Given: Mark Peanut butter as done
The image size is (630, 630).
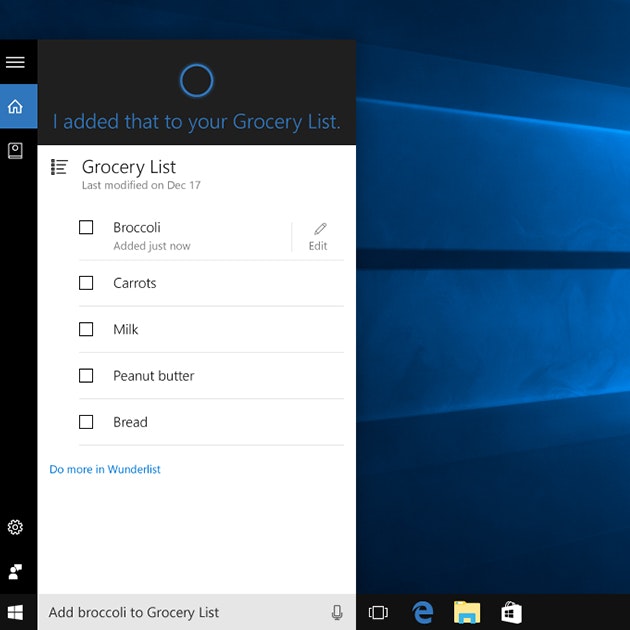Looking at the screenshot, I should (86, 376).
